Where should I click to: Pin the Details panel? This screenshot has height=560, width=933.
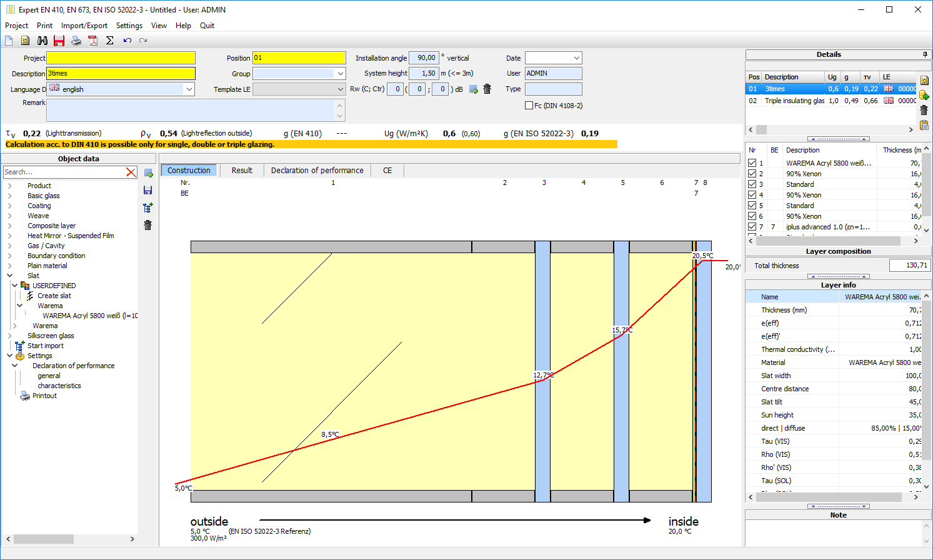(x=926, y=54)
